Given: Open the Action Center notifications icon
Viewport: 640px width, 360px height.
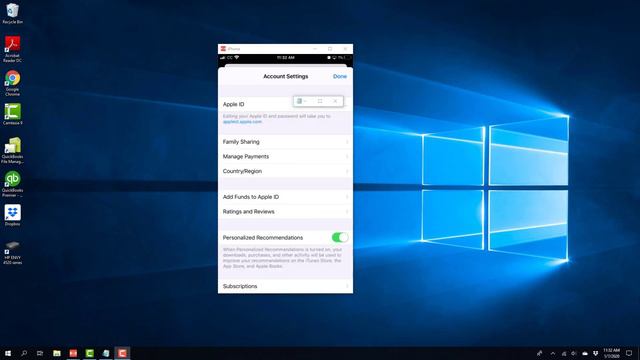Looking at the screenshot, I should click(x=629, y=353).
